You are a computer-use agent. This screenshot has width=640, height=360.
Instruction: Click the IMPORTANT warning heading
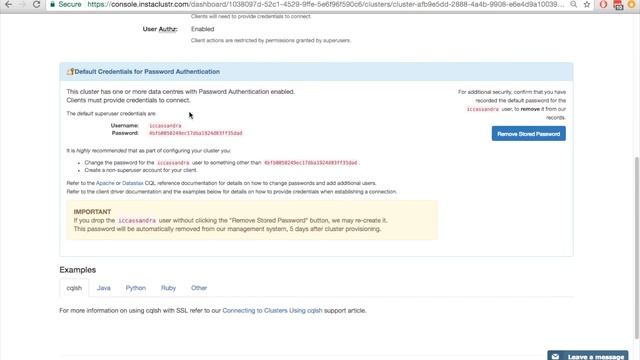coord(92,212)
